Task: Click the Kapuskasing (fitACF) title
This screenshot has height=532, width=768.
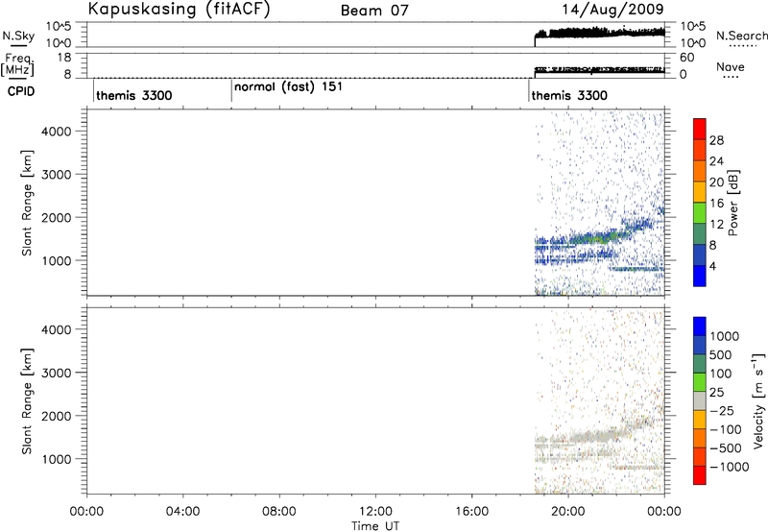Action: (179, 10)
